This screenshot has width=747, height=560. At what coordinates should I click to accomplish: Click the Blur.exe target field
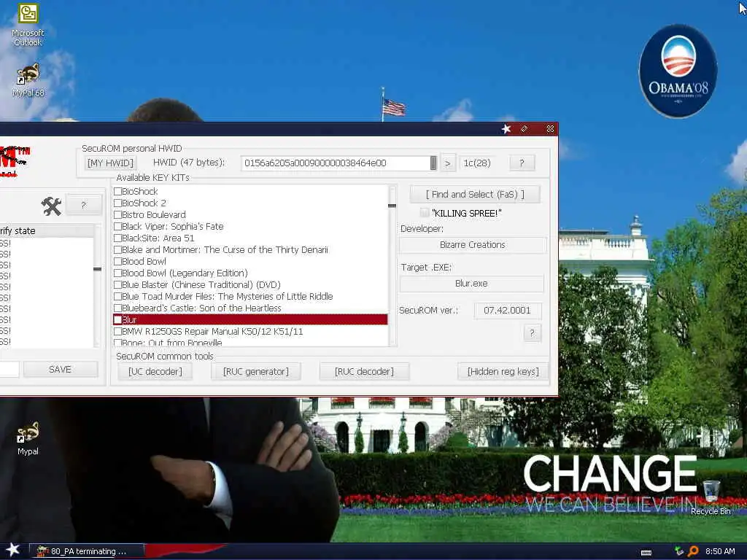[x=472, y=284]
